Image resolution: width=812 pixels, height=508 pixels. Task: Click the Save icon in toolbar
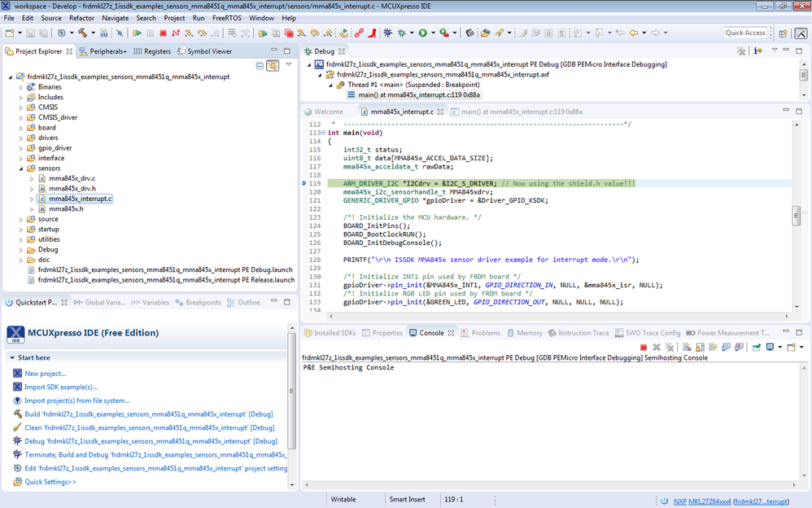[31, 33]
